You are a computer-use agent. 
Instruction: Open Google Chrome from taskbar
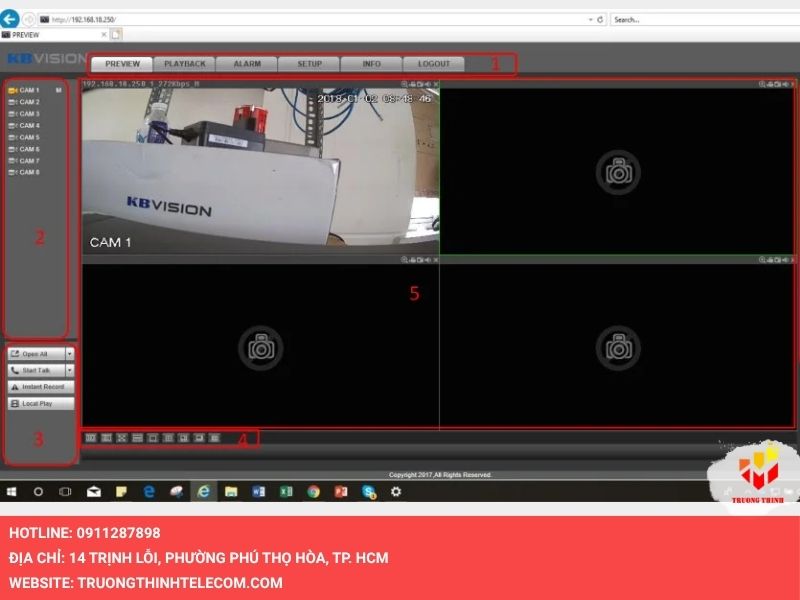pos(314,491)
